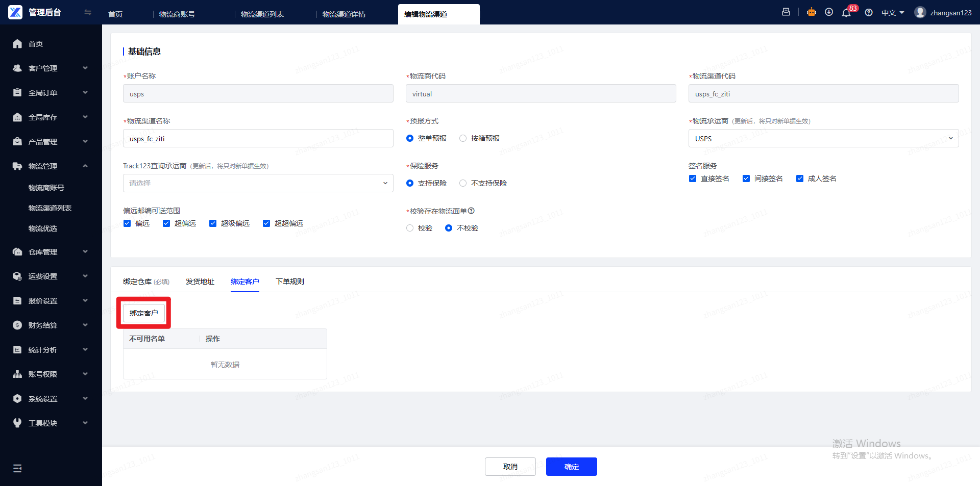Open the orange robot assistant icon
This screenshot has height=486, width=980.
(x=812, y=12)
